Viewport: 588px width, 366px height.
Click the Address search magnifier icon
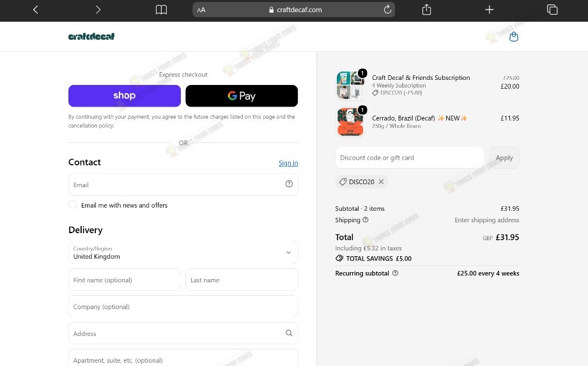pyautogui.click(x=289, y=333)
